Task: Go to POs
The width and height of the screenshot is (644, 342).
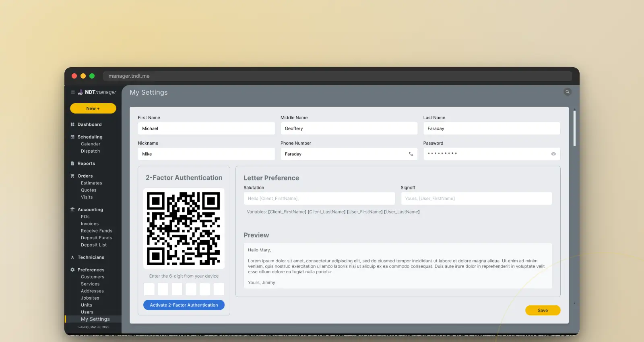Action: coord(85,217)
